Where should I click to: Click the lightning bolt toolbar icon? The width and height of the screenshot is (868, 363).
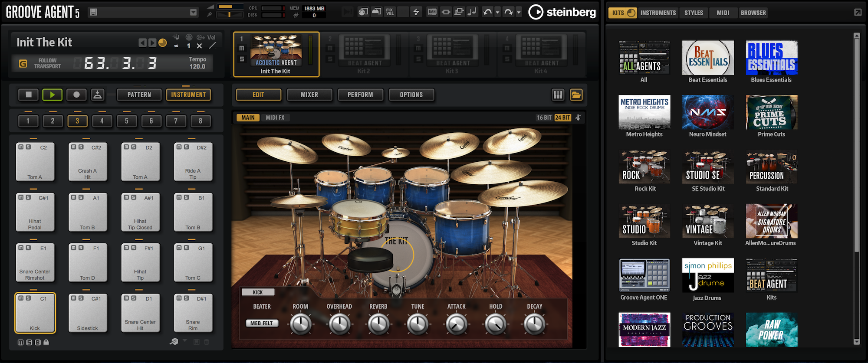tap(416, 12)
